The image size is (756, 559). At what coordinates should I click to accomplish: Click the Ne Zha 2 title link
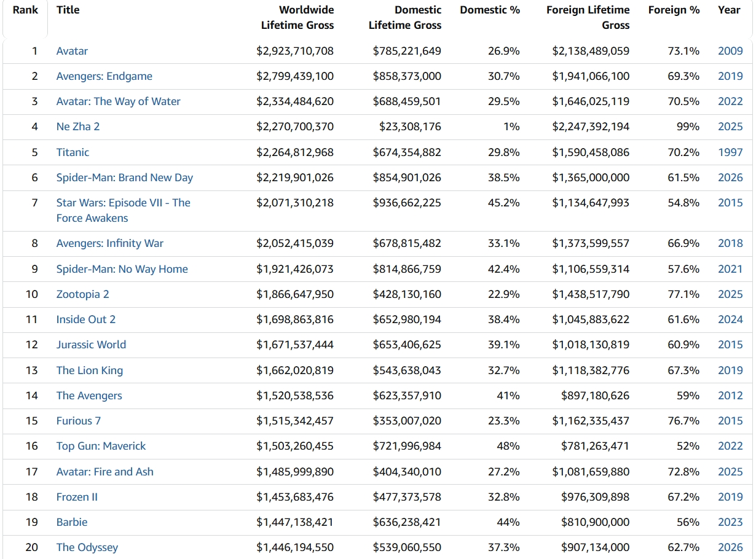coord(78,127)
